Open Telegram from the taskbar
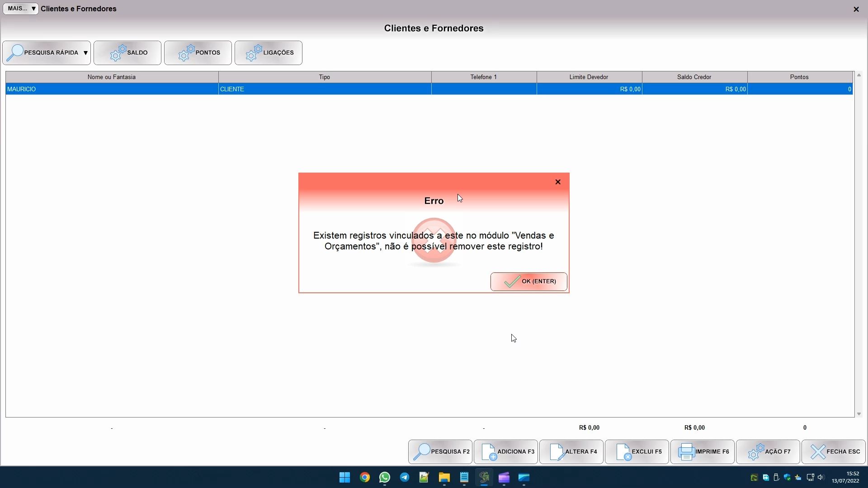868x488 pixels. (x=405, y=478)
